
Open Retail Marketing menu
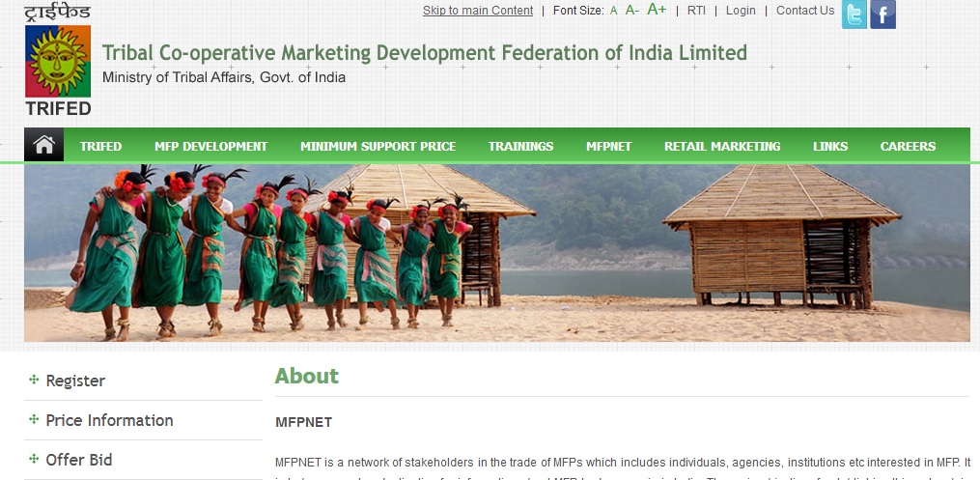click(722, 146)
